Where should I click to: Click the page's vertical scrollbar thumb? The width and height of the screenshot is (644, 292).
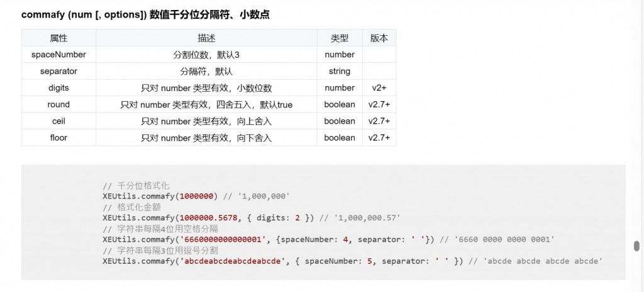(636, 246)
